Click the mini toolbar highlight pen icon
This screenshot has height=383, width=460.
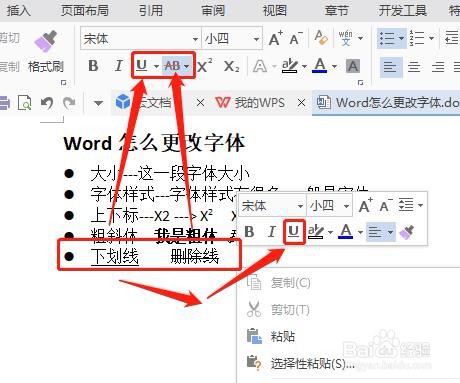click(316, 231)
